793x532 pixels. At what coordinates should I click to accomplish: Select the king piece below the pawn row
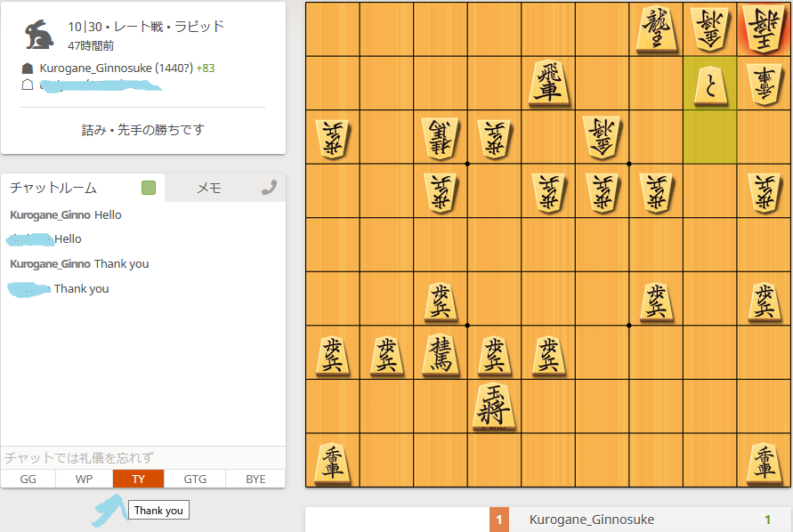494,406
